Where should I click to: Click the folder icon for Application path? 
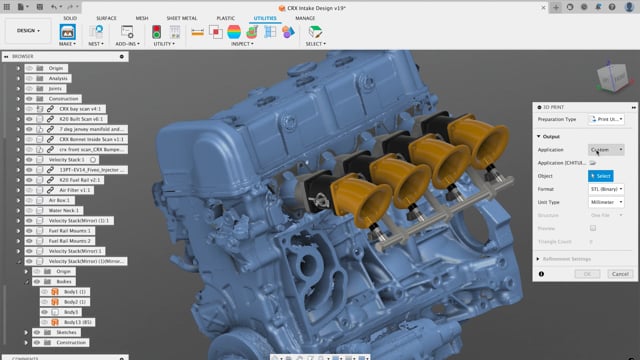pyautogui.click(x=593, y=163)
